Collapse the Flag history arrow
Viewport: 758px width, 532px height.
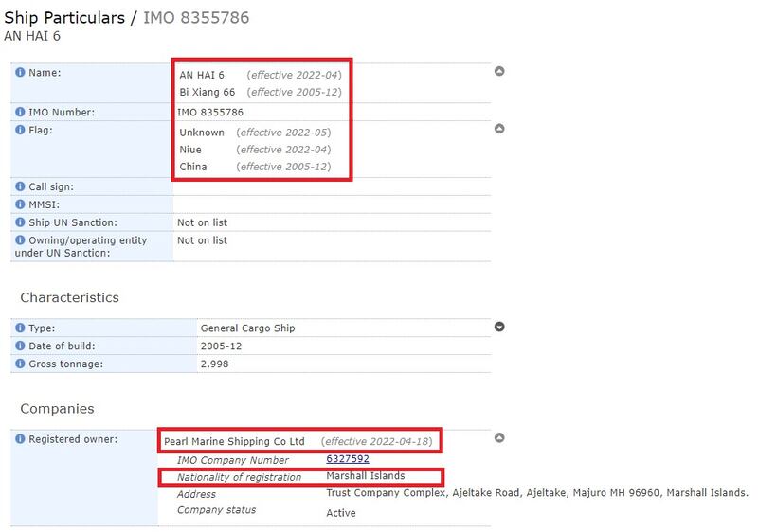coord(499,129)
